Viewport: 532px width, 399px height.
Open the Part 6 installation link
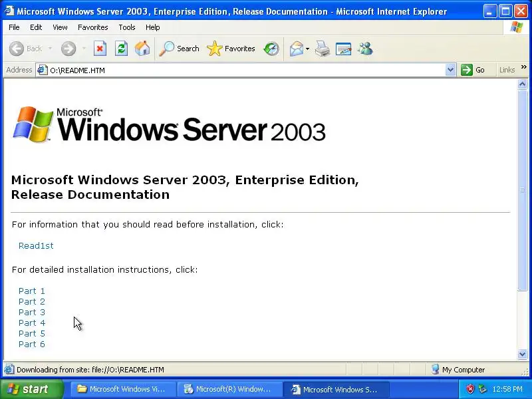point(31,344)
